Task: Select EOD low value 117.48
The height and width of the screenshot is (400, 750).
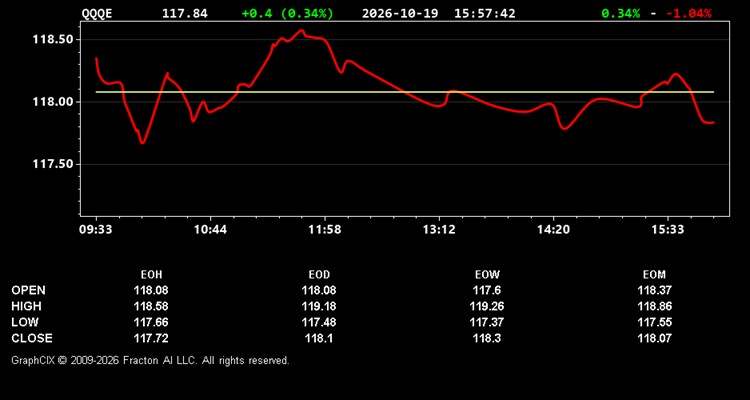Action: click(319, 322)
